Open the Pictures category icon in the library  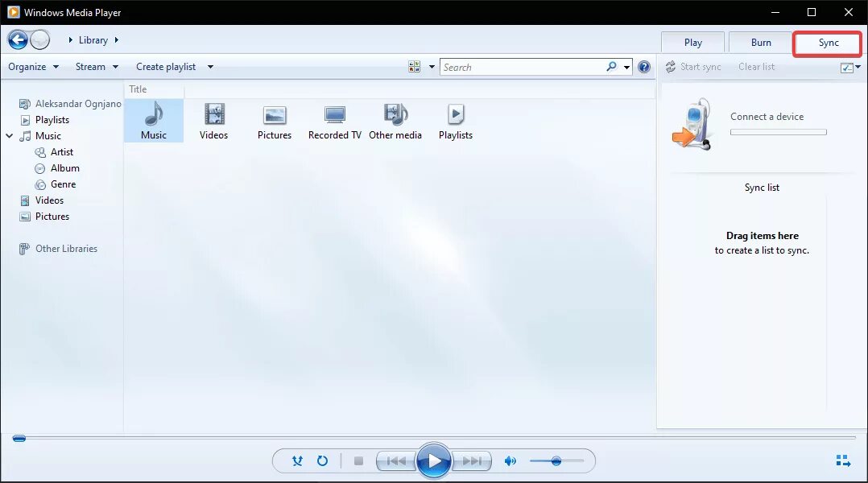(274, 121)
